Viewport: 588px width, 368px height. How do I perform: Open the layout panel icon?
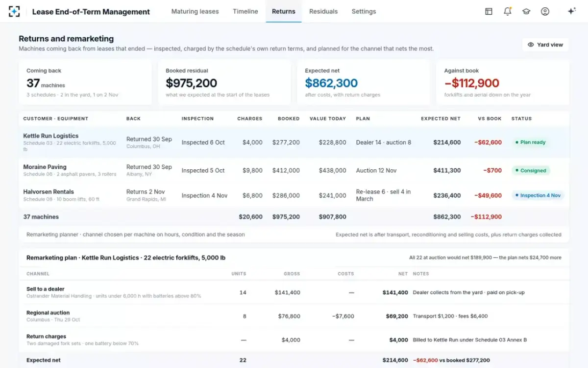[x=489, y=11]
